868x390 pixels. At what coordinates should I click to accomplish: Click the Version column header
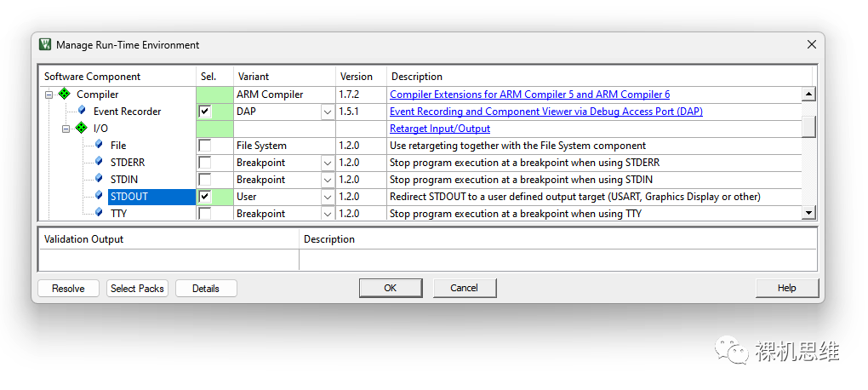(361, 77)
